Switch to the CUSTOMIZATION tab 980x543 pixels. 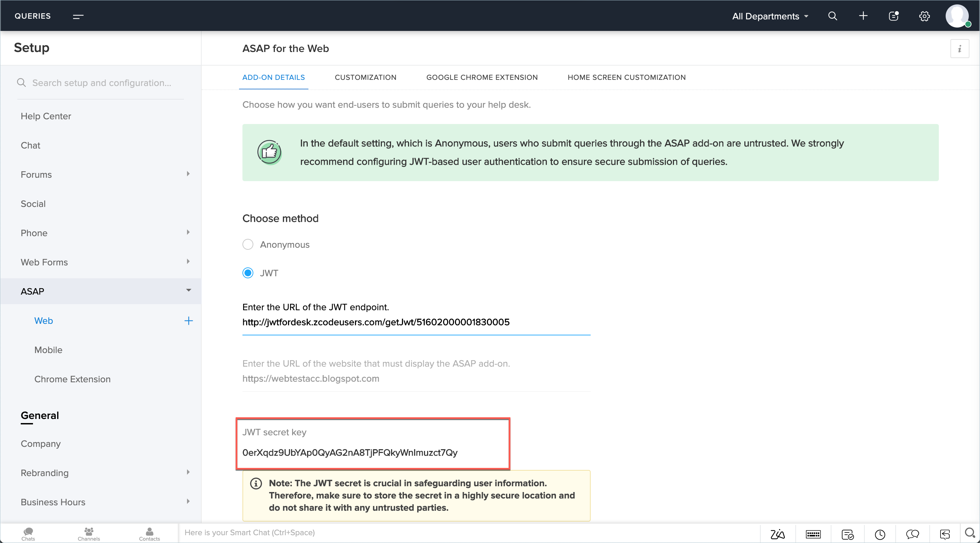[x=365, y=77]
